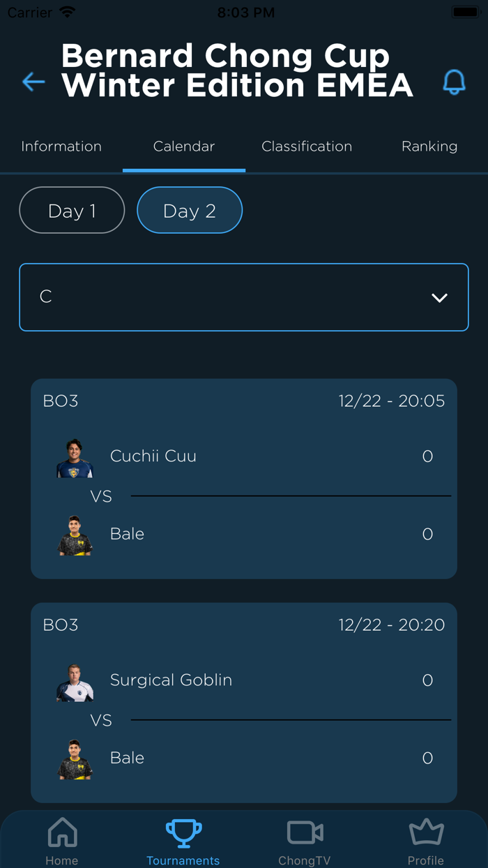Open ChongTV camera icon

pyautogui.click(x=305, y=833)
